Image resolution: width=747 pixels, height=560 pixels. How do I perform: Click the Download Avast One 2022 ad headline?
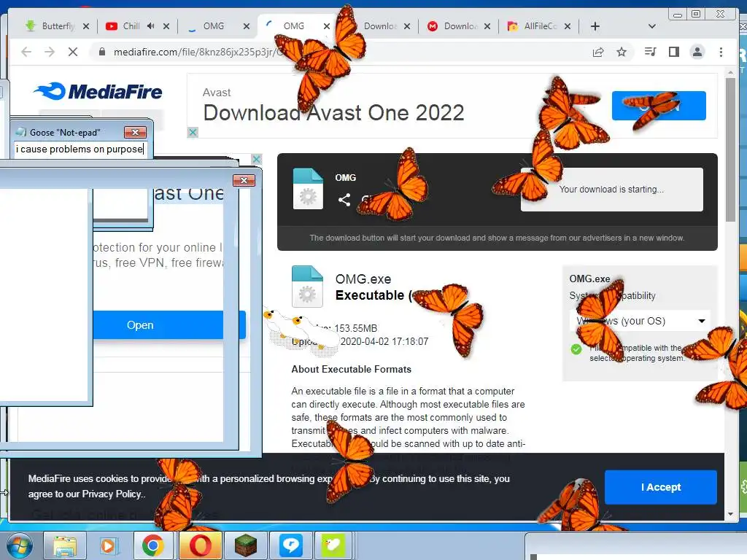tap(333, 113)
